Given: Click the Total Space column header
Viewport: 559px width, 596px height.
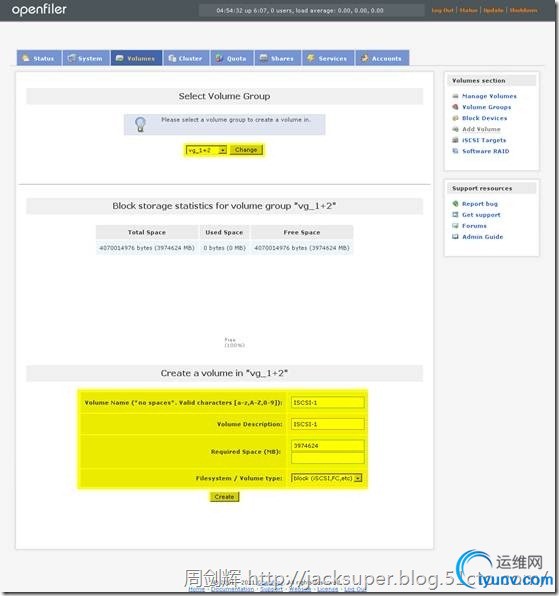Looking at the screenshot, I should coord(147,232).
